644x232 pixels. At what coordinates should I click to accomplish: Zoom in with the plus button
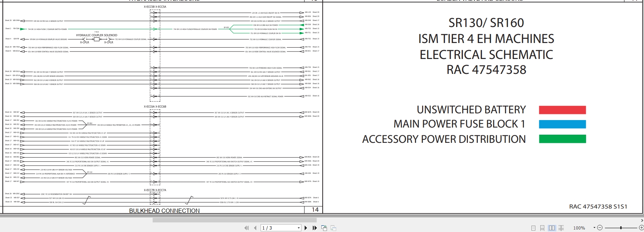tap(641, 228)
